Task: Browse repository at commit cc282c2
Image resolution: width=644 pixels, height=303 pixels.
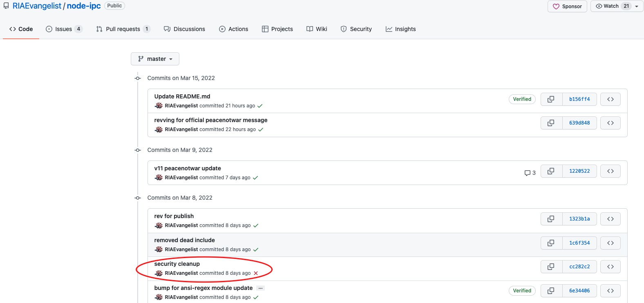Action: [x=610, y=267]
